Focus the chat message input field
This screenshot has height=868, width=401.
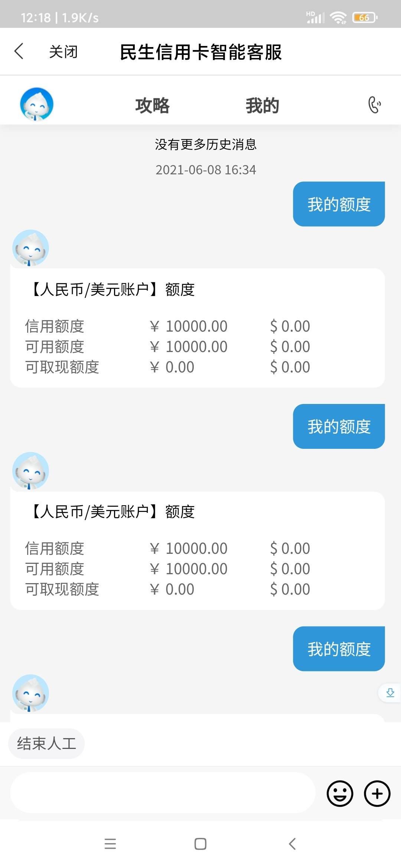(x=163, y=793)
